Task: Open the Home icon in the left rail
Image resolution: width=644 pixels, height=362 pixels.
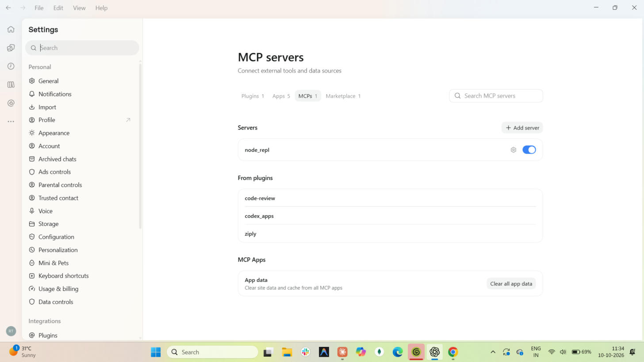Action: click(11, 30)
